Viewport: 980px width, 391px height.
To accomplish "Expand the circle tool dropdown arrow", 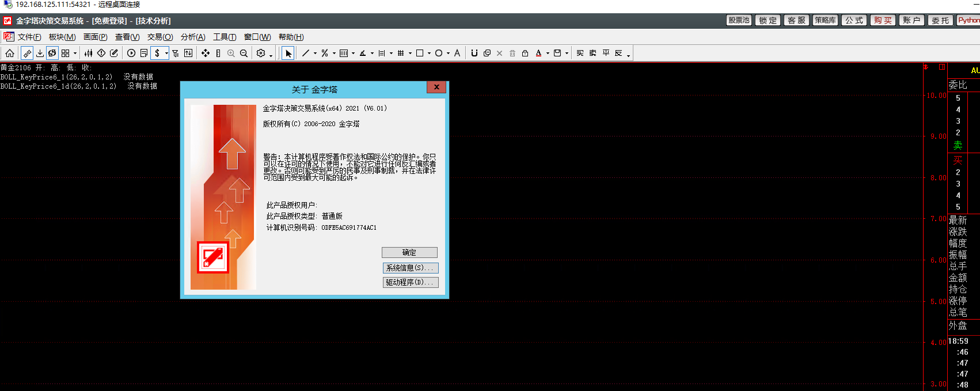I will (448, 54).
